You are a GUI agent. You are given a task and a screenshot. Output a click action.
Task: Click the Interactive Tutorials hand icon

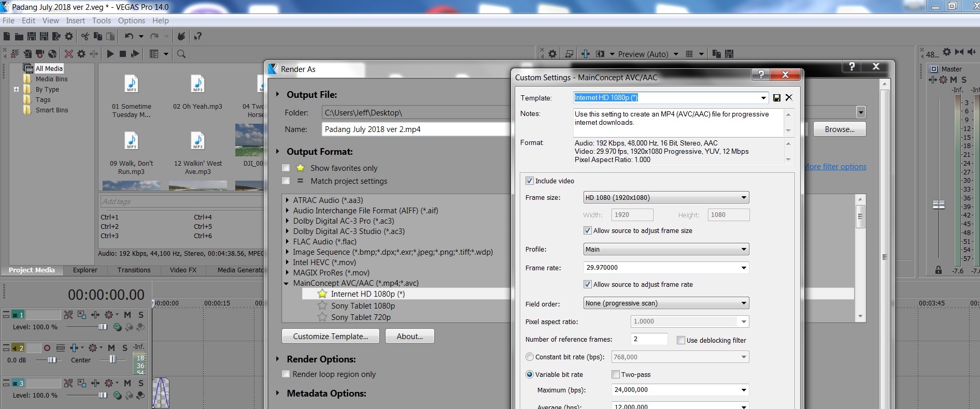181,36
